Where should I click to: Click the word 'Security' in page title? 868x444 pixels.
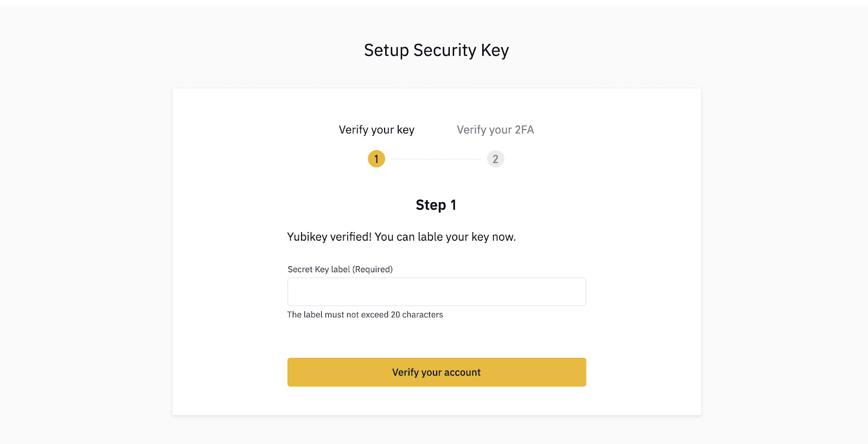445,50
